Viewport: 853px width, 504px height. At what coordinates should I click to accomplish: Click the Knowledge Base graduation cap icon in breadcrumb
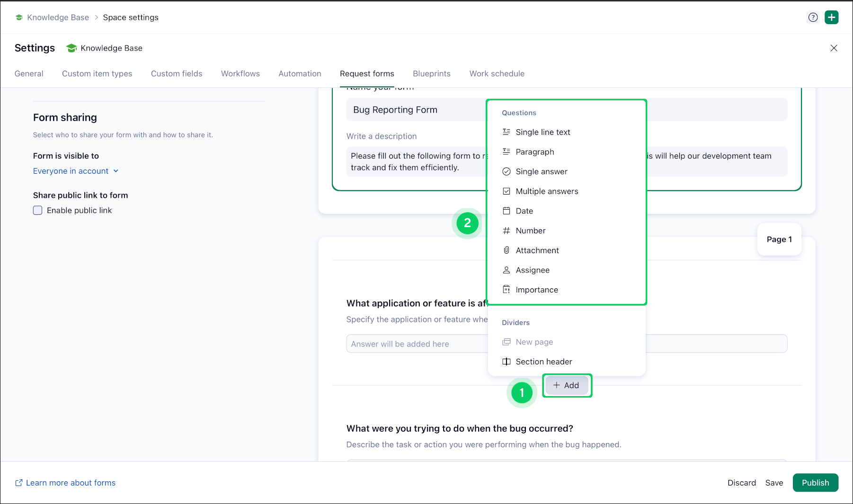tap(19, 18)
